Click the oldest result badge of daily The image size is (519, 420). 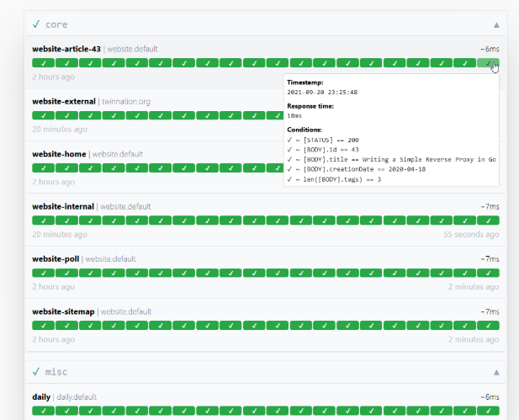click(x=44, y=411)
